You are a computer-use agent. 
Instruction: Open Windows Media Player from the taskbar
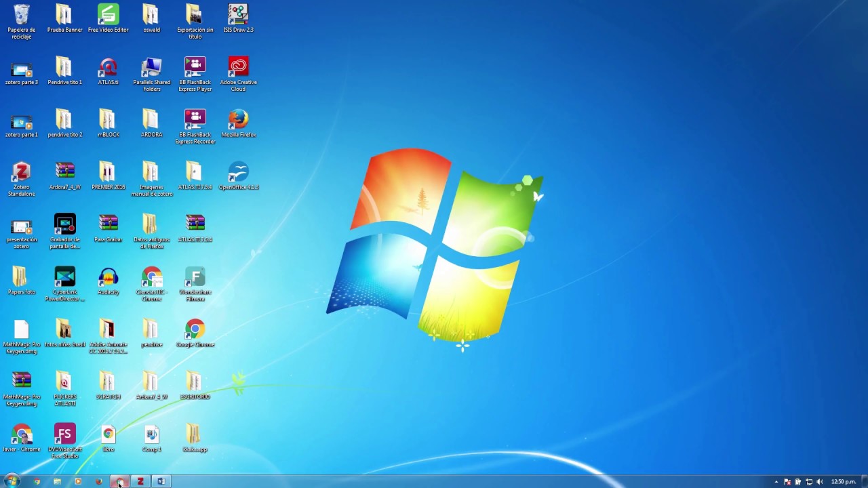click(x=78, y=481)
